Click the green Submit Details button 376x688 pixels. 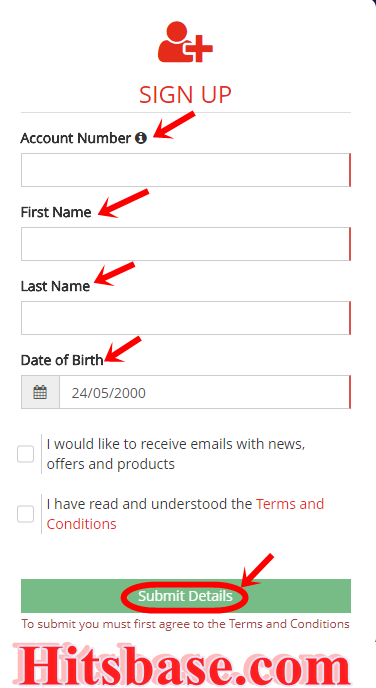[186, 596]
